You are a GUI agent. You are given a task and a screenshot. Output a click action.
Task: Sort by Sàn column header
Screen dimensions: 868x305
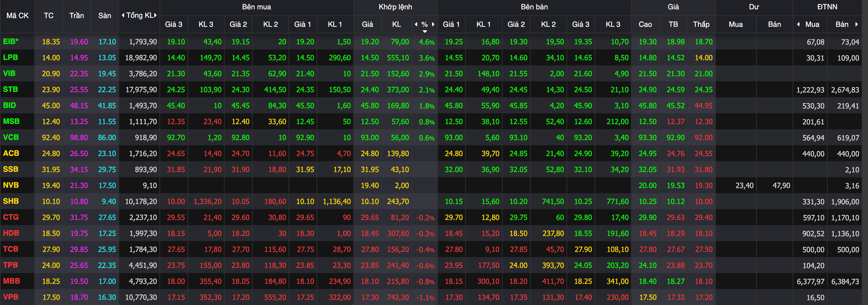click(x=104, y=15)
